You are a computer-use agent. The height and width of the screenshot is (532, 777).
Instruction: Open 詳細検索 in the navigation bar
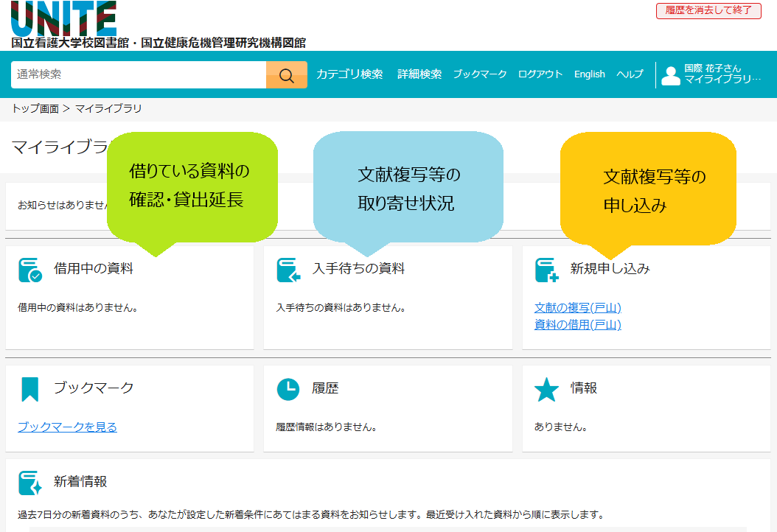419,74
